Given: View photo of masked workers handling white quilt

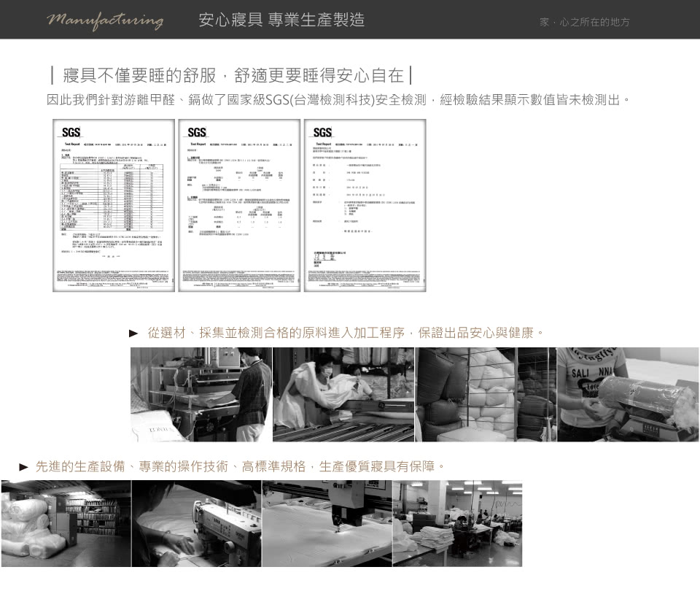Looking at the screenshot, I should pos(343,394).
